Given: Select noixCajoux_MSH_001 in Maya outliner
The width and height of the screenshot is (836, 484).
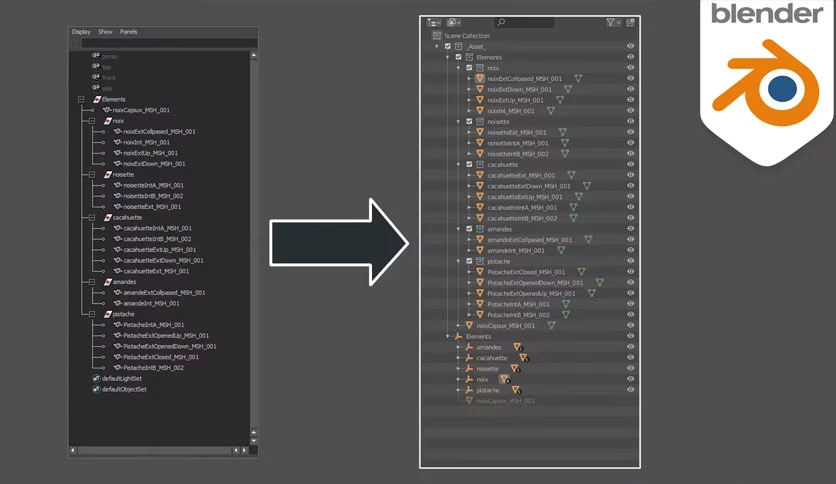Looking at the screenshot, I should click(x=141, y=110).
